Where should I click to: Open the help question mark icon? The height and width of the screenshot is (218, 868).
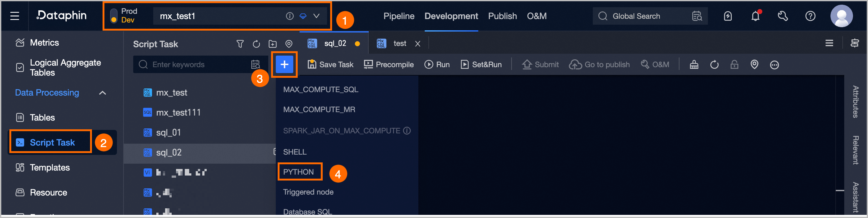(810, 16)
